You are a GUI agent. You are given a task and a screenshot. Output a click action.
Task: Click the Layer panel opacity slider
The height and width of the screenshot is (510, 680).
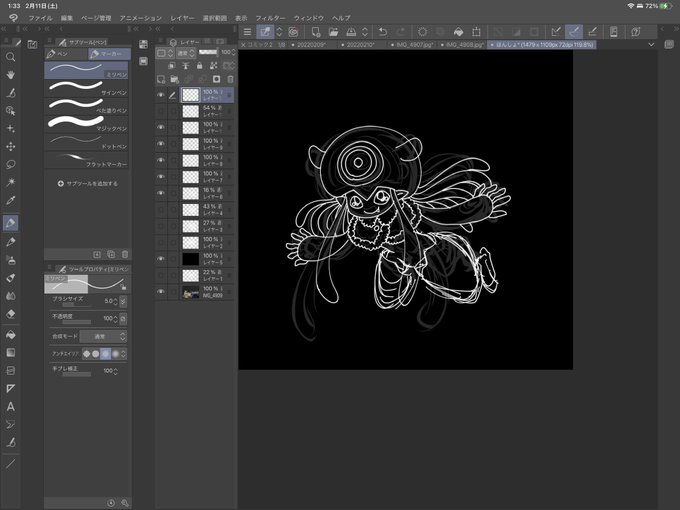click(x=208, y=52)
